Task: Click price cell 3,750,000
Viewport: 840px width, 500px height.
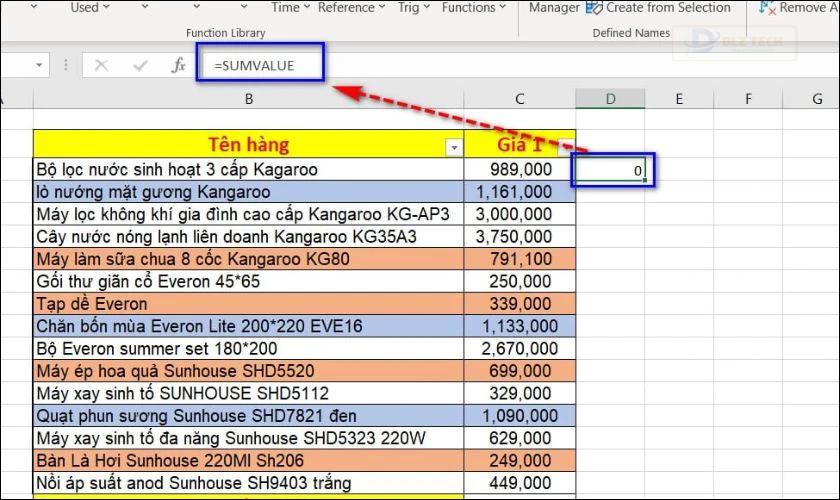Action: point(520,237)
